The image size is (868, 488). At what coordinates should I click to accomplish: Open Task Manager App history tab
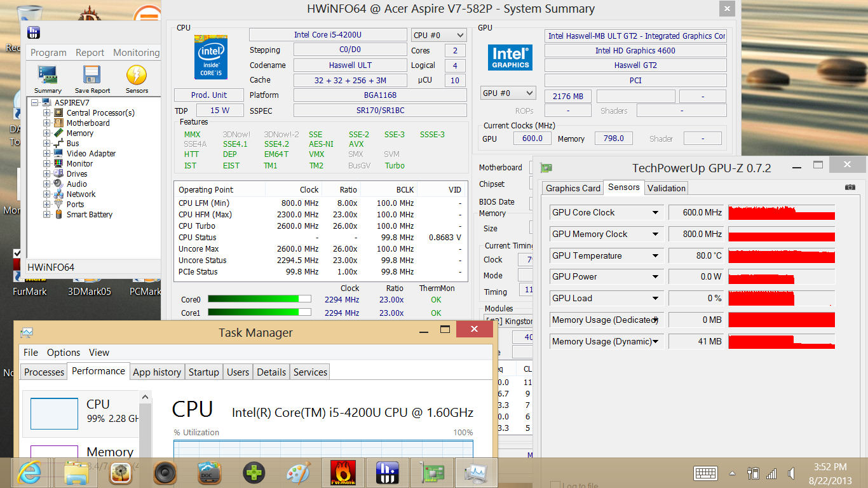coord(157,372)
